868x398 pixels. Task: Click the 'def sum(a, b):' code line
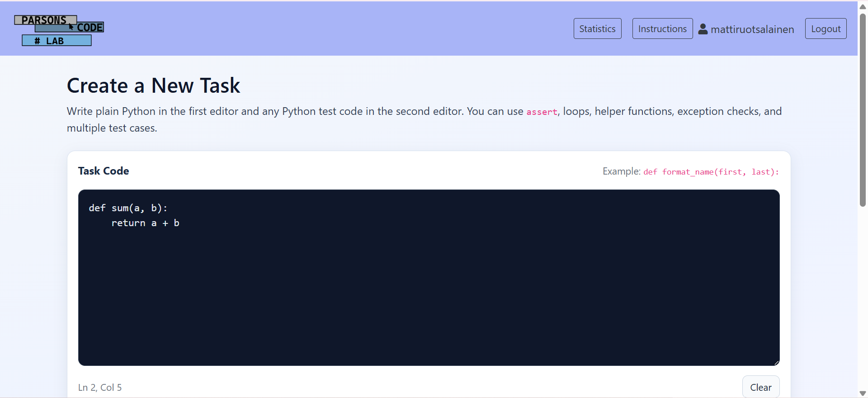[128, 208]
